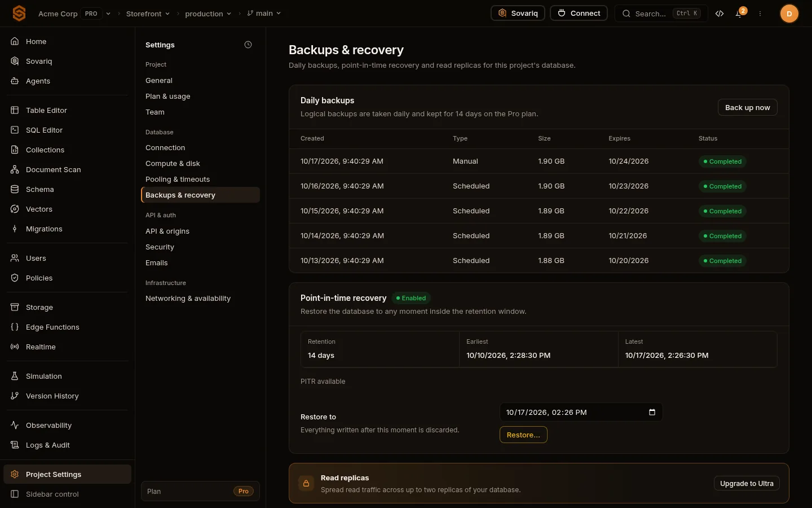Click the Enabled badge next to Point-in-time recovery
812x508 pixels.
pos(411,298)
